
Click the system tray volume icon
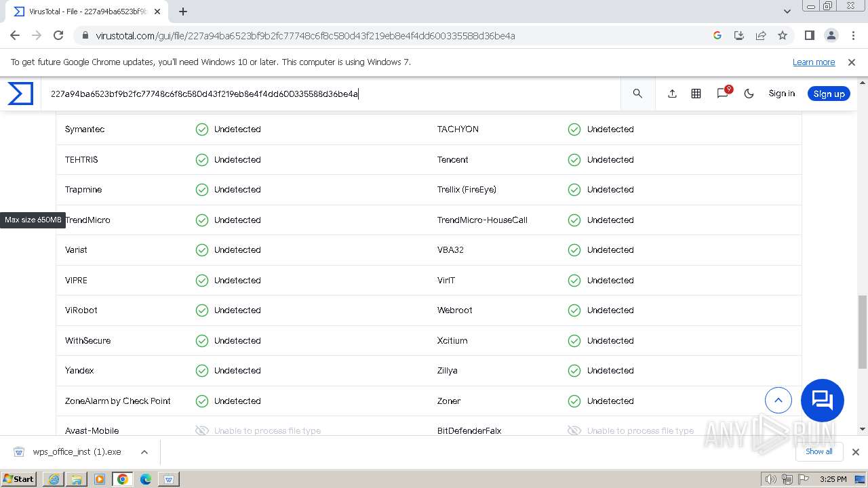click(771, 479)
